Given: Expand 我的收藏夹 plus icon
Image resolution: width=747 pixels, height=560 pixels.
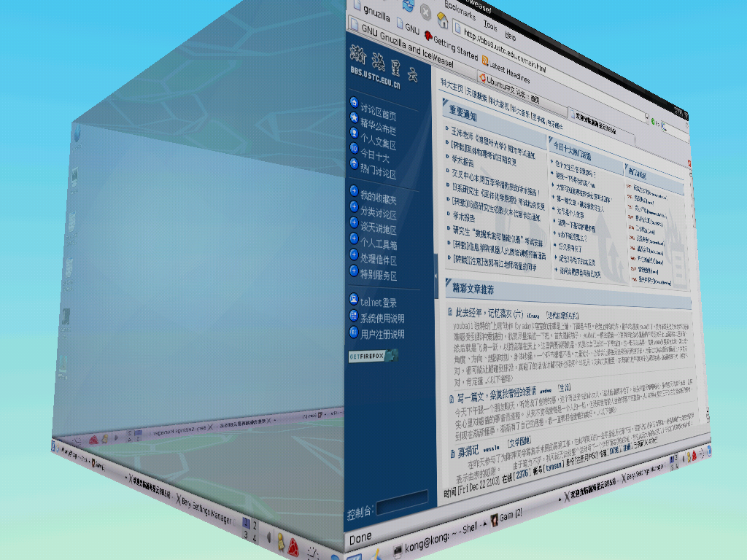Looking at the screenshot, I should pos(354,191).
